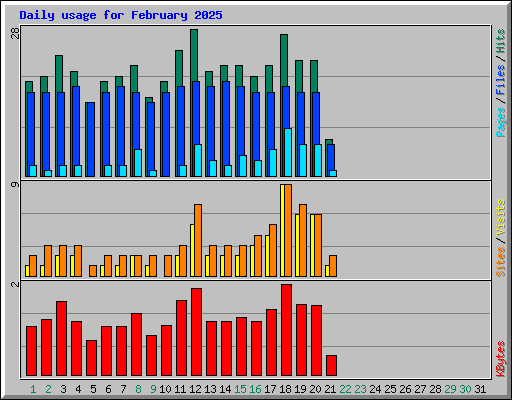Select day 18 on the x-axis
Viewport: 512px width, 400px height.
[x=285, y=389]
